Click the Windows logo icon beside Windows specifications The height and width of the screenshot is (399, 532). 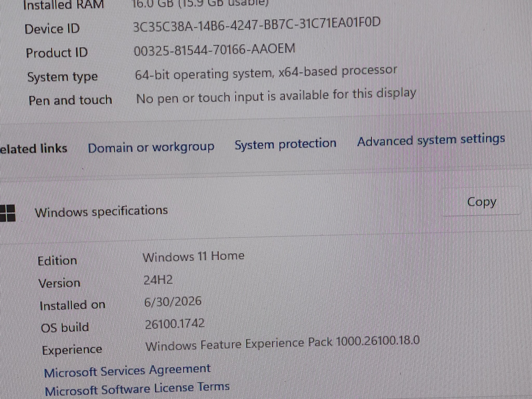click(x=8, y=213)
